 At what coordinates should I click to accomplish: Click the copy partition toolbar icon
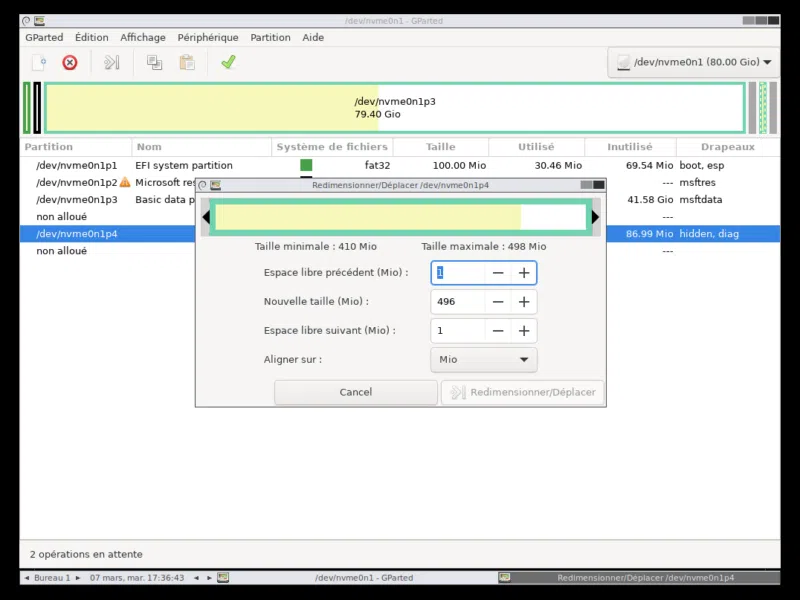154,62
